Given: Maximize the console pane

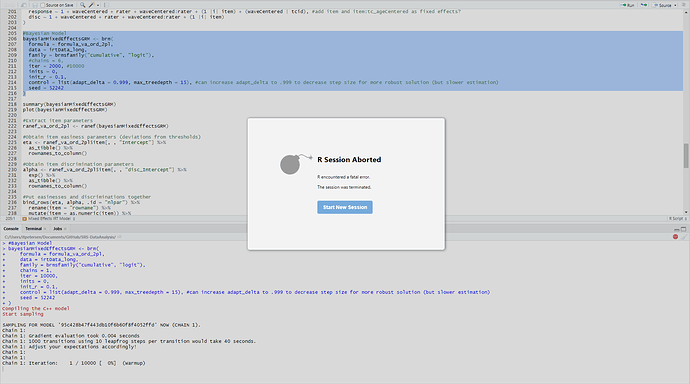Looking at the screenshot, I should tap(683, 229).
